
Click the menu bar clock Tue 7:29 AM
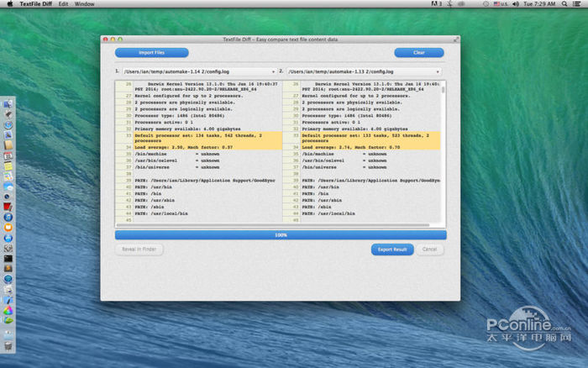[x=539, y=3]
